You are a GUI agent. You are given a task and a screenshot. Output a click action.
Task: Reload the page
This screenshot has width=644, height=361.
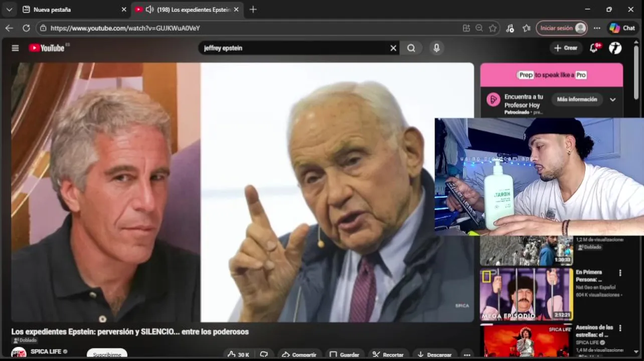[x=26, y=28]
